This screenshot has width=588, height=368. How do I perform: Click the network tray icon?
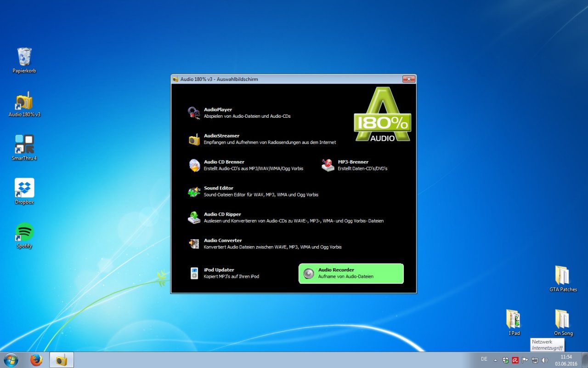[x=535, y=360]
